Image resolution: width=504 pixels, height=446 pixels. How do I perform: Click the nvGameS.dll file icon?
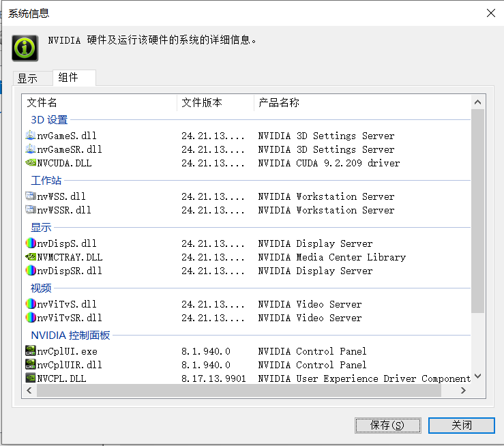point(31,135)
